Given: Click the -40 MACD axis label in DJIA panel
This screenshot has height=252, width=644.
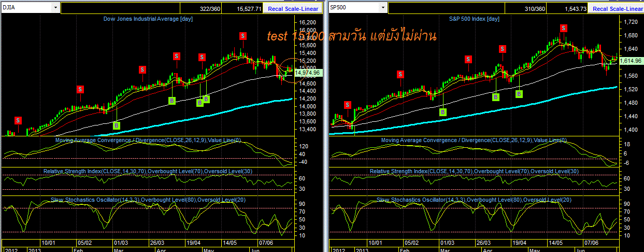Looking at the screenshot, I should tap(303, 162).
